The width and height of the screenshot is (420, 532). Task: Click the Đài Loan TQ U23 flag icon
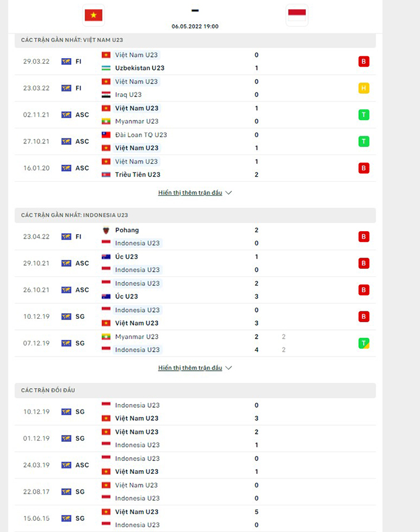(106, 135)
